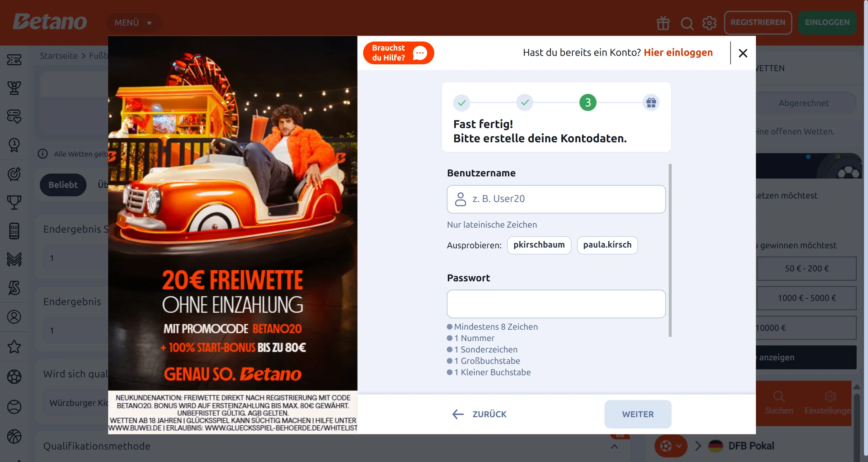
Task: Click the second completed checkmark step
Action: click(x=525, y=103)
